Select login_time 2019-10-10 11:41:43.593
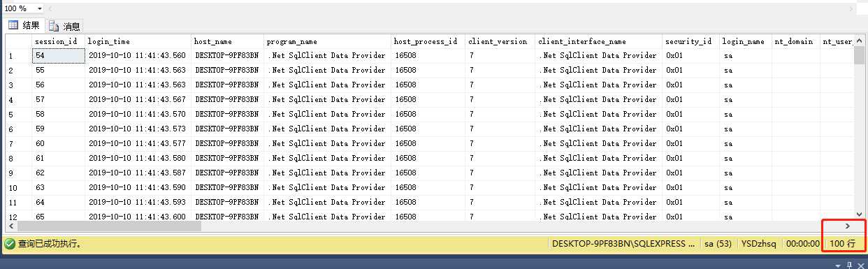The image size is (868, 269). pos(138,202)
